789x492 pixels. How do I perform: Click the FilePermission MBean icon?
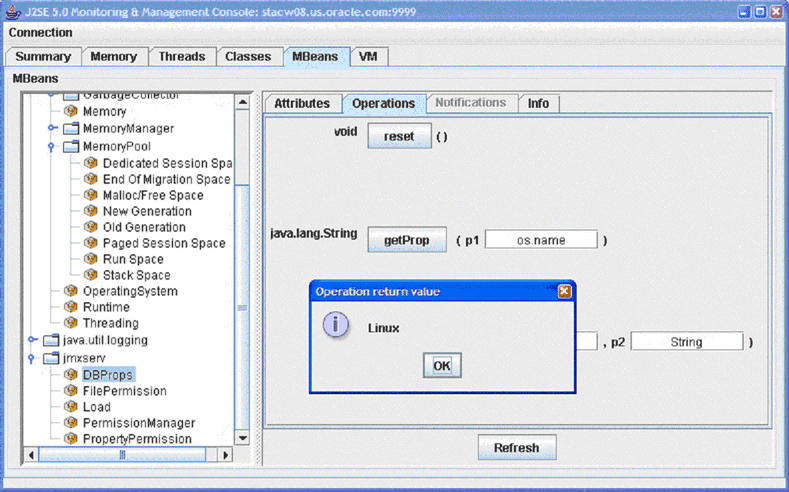[x=71, y=391]
